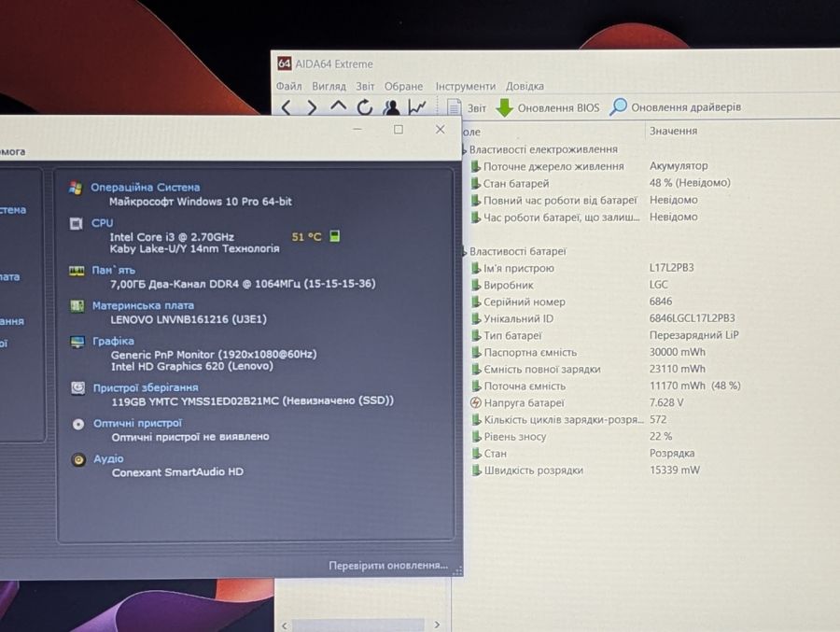Screen dimensions: 840x632
Task: Click the hard drive storage icon
Action: click(x=78, y=388)
